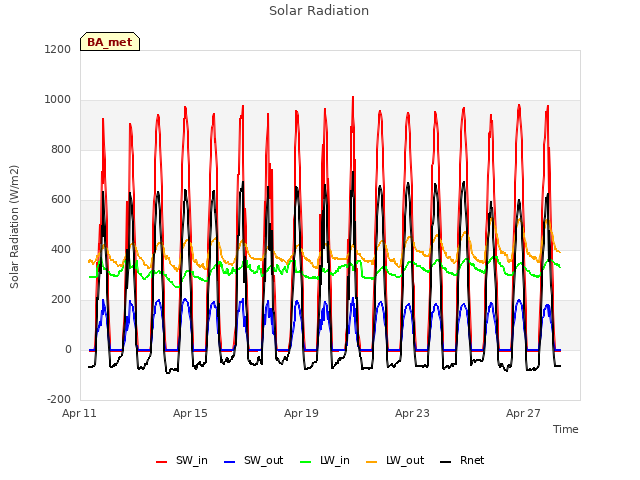Click the Solar Radiation (W/m2) axis title

(x=14, y=227)
